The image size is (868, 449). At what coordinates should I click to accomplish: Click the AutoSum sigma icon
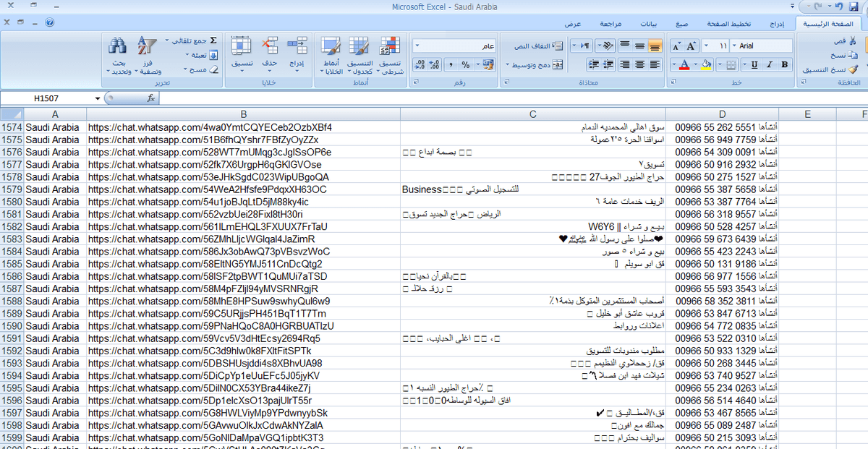point(213,40)
